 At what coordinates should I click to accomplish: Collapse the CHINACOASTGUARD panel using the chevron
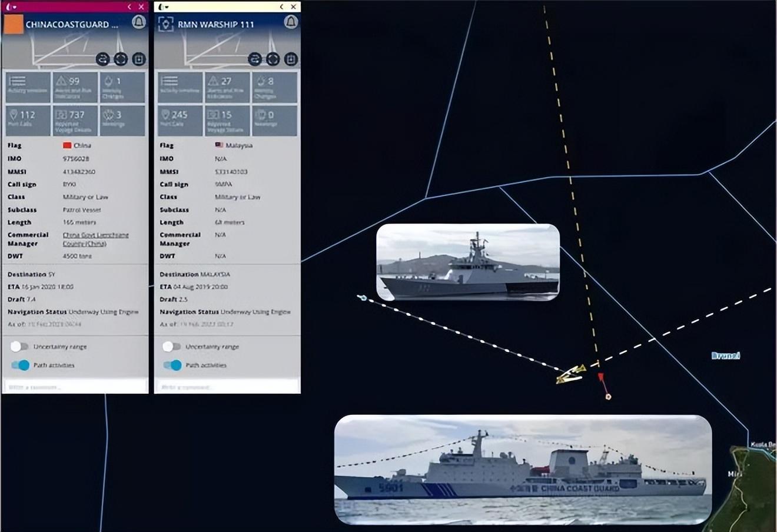tap(129, 7)
